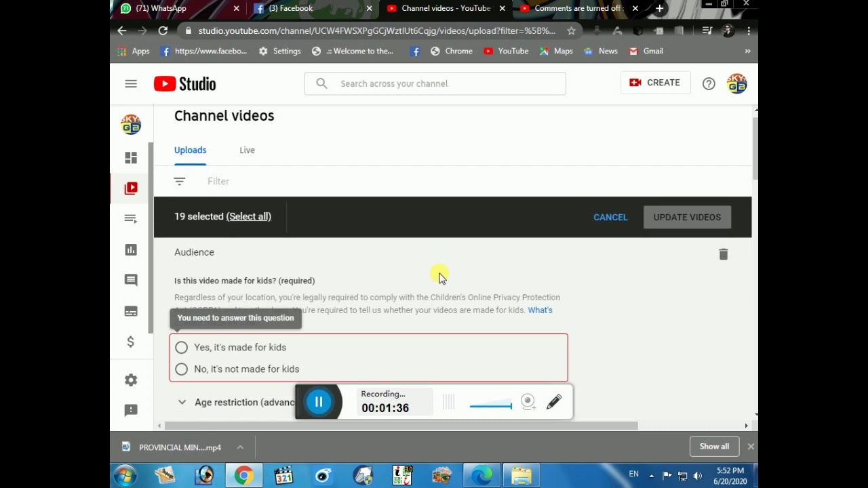Open the Chrome three-dot menu
Image resolution: width=868 pixels, height=488 pixels.
(749, 30)
